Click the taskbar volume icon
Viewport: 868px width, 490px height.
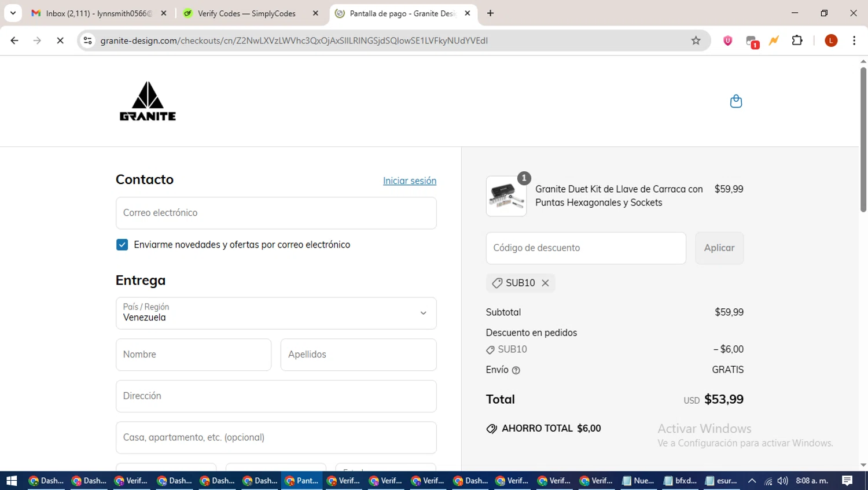click(782, 481)
